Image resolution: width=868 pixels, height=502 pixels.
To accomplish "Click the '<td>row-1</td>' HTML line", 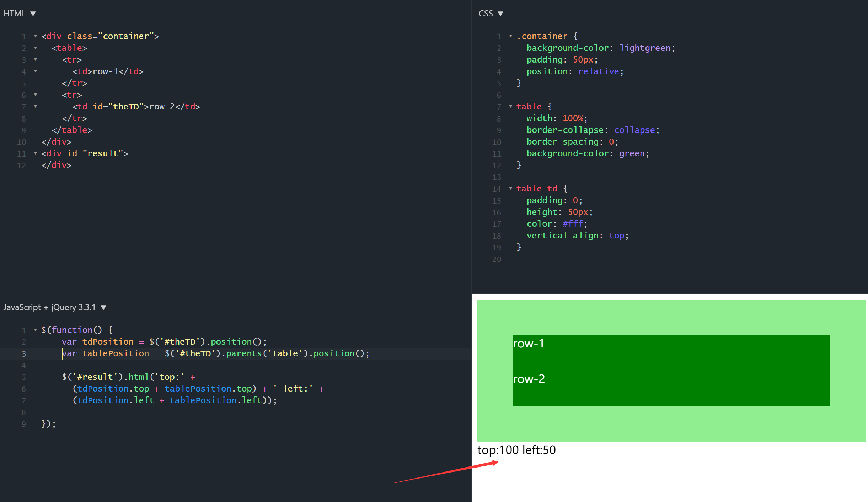I will click(108, 71).
